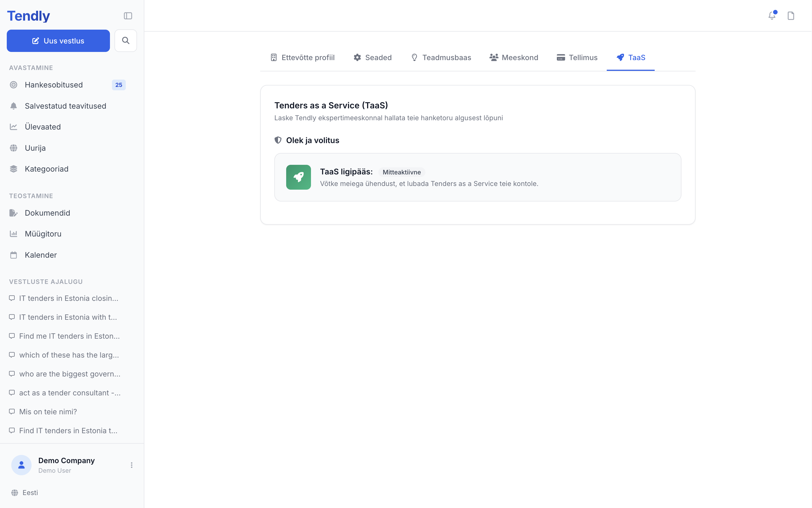Screen dimensions: 812x508
Task: Click the people icon on Meeskond tab
Action: click(494, 58)
